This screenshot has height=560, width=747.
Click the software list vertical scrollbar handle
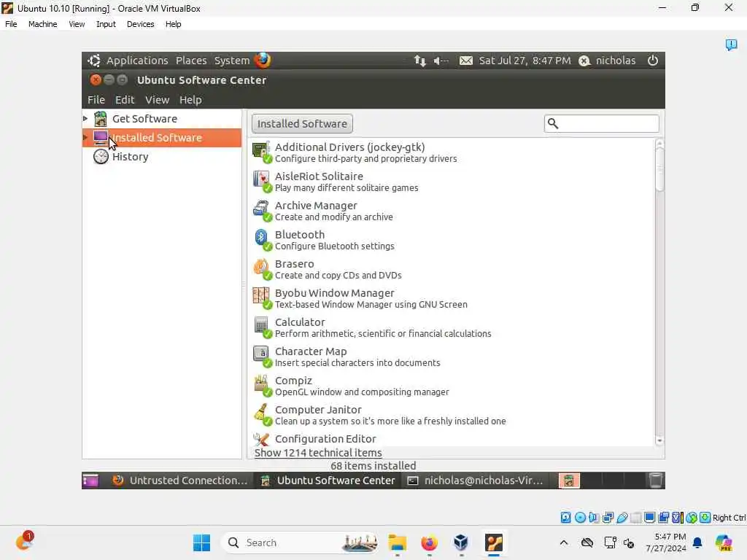[659, 168]
